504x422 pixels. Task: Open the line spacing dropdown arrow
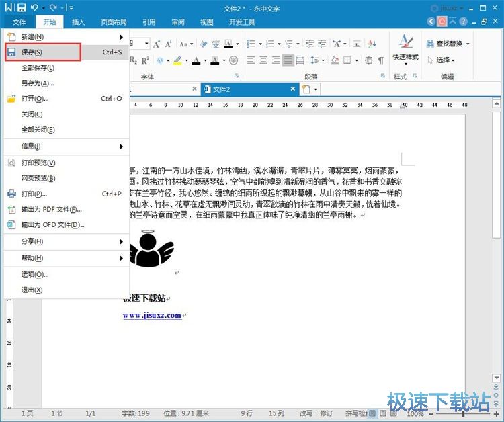[x=323, y=60]
